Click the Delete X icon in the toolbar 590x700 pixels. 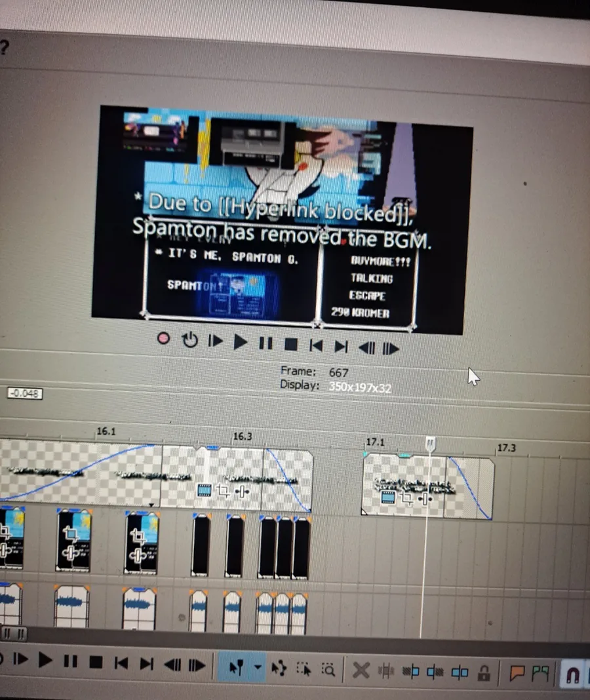coord(361,670)
